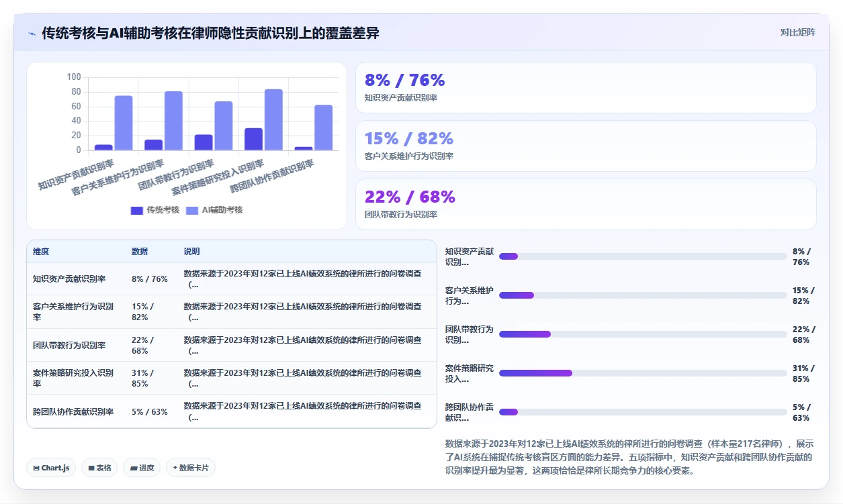The height and width of the screenshot is (504, 843).
Task: Click the description in the 知识资产贡献识别率 row
Action: (303, 279)
